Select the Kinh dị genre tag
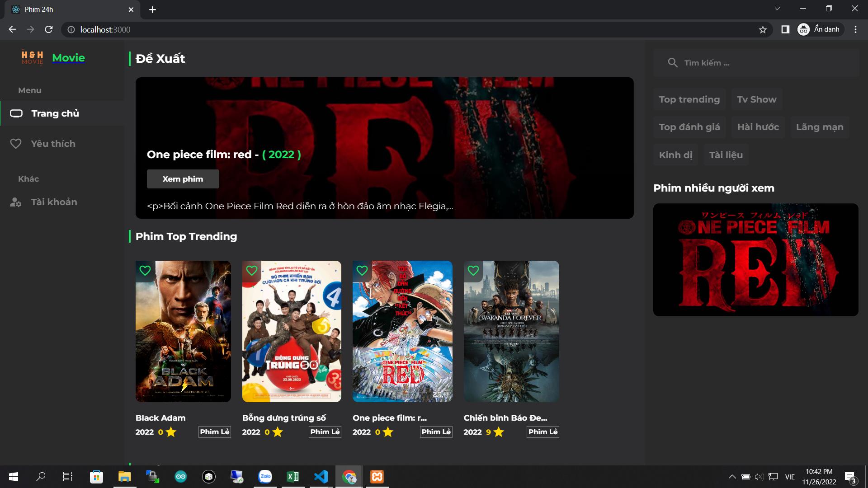The width and height of the screenshot is (868, 488). tap(675, 155)
